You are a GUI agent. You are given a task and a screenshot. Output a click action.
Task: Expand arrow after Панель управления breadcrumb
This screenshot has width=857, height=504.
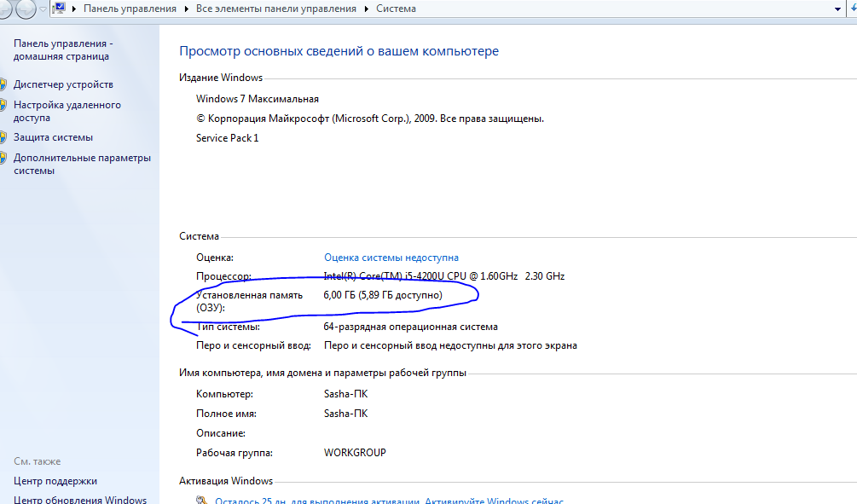[x=187, y=9]
